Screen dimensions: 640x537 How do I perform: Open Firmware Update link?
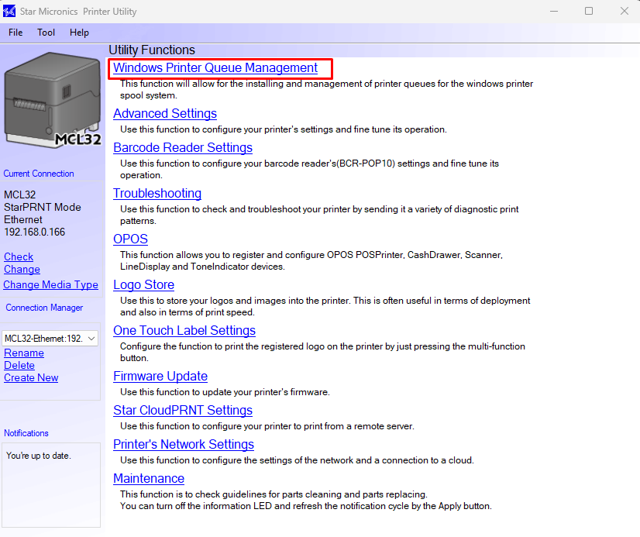(x=160, y=377)
